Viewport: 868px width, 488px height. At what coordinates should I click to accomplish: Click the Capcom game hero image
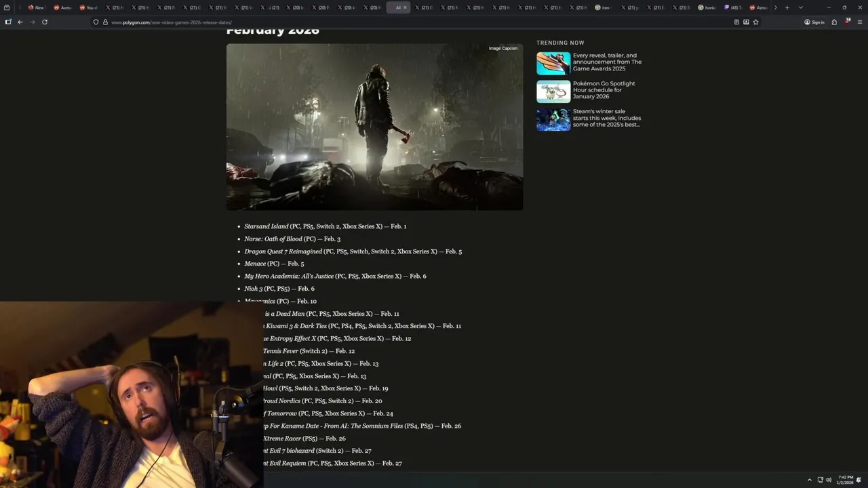[x=374, y=127]
